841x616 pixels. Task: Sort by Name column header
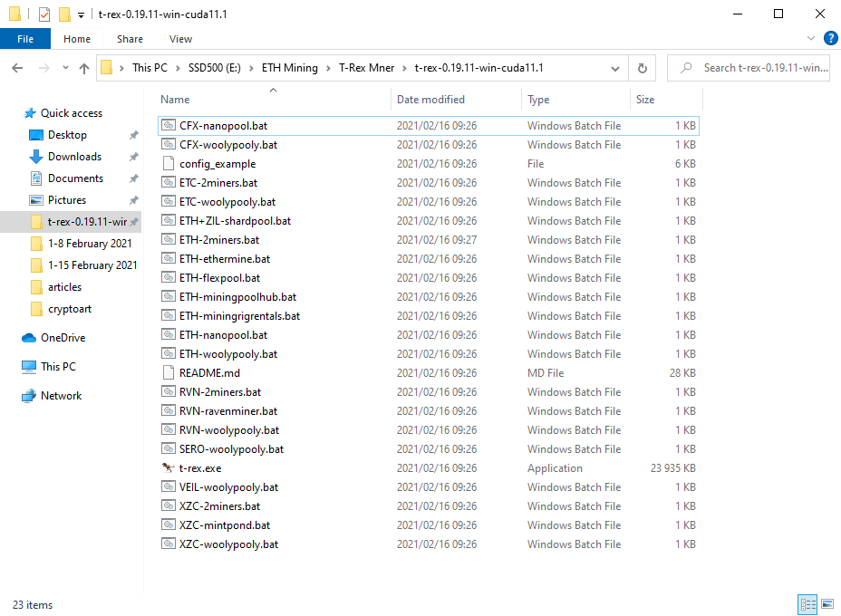[175, 100]
